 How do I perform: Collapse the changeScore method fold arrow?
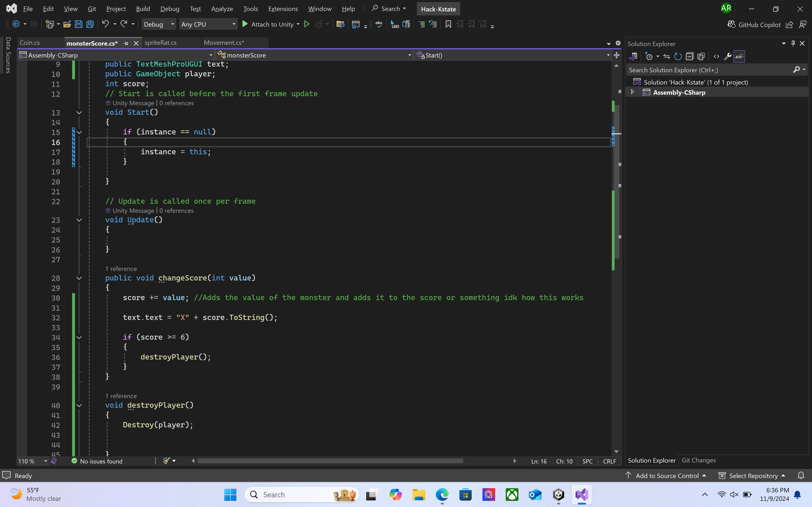(79, 278)
